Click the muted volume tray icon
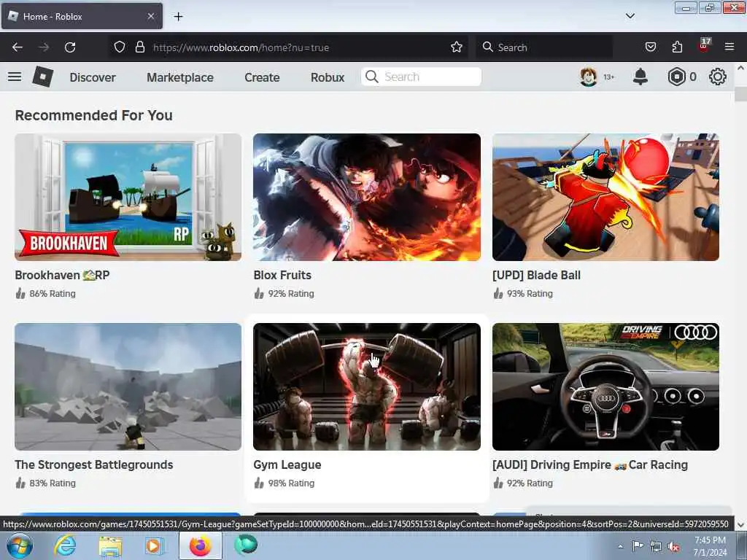Image resolution: width=747 pixels, height=560 pixels. [673, 547]
